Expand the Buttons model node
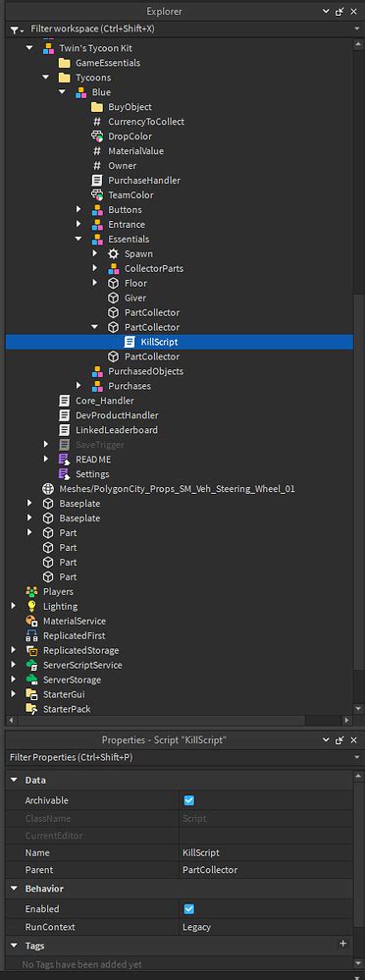Screen dimensions: 365x980 coord(78,210)
